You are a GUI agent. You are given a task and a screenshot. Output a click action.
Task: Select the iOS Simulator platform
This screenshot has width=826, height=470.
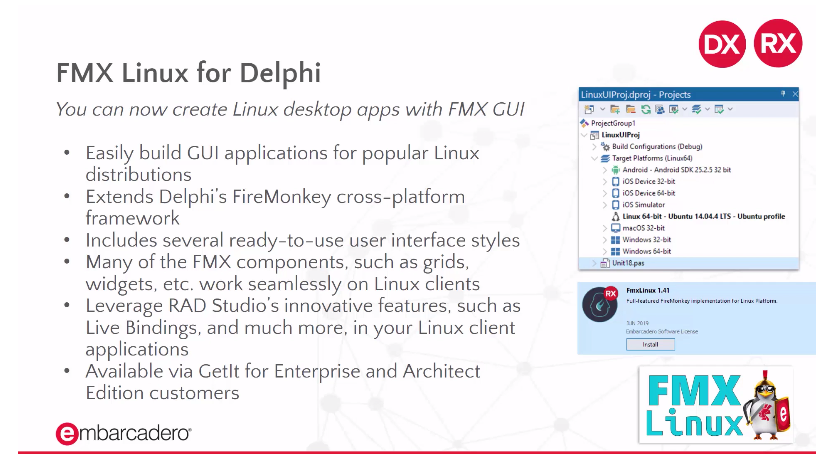pyautogui.click(x=644, y=204)
